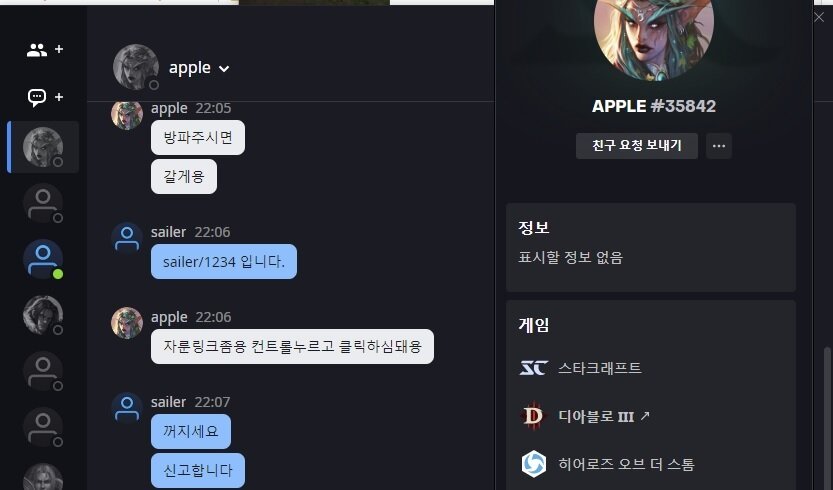This screenshot has height=490, width=833.
Task: Click the apple avatar beside 22:06 message
Action: pos(126,323)
